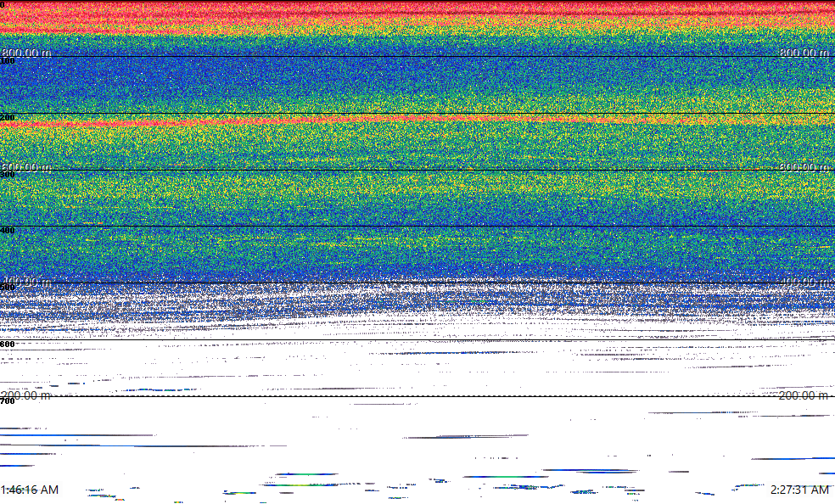Select the 400.00 m label on right edge
Viewport: 835px width, 504px height.
804,281
